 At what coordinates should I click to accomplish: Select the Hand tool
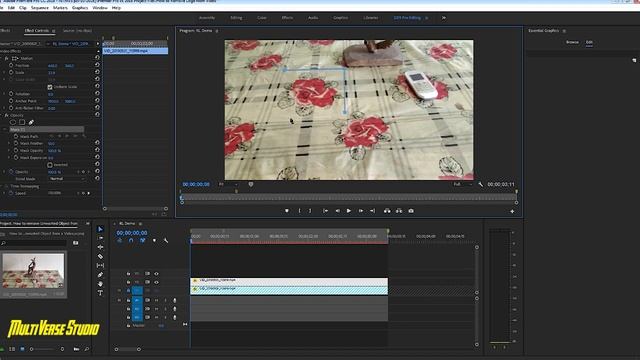coord(100,284)
